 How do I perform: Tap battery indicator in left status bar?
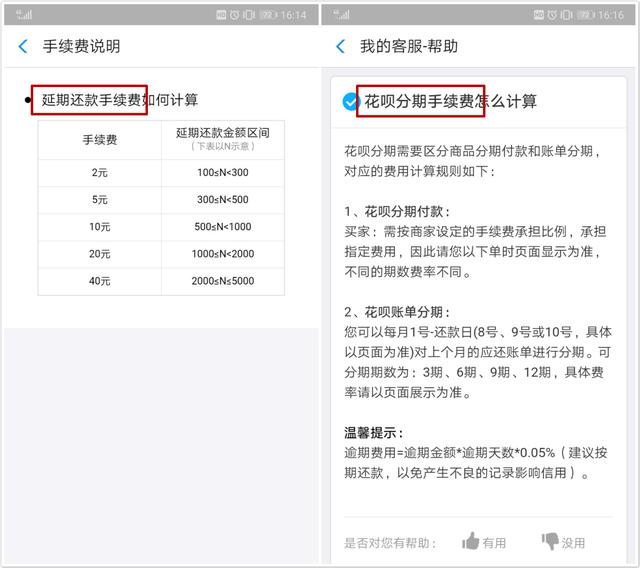pos(269,15)
